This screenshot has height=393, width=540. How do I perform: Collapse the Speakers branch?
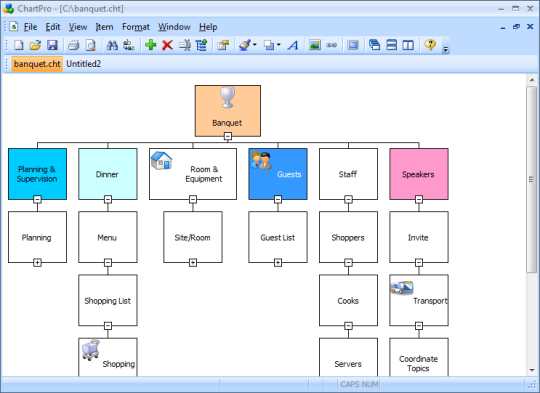(x=419, y=199)
